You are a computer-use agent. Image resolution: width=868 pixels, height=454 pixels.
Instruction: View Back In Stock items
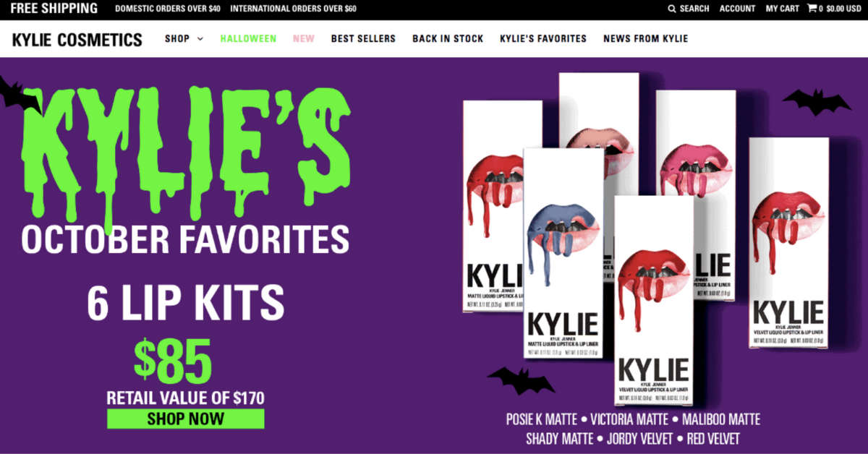(448, 39)
